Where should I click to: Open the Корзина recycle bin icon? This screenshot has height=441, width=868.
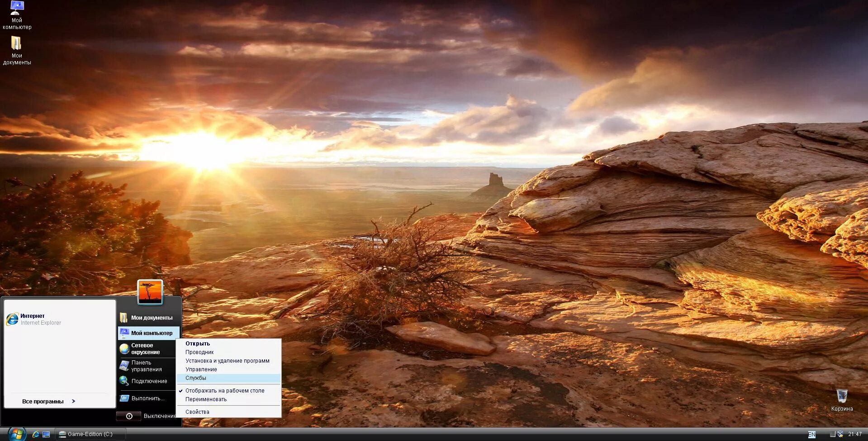(x=842, y=400)
